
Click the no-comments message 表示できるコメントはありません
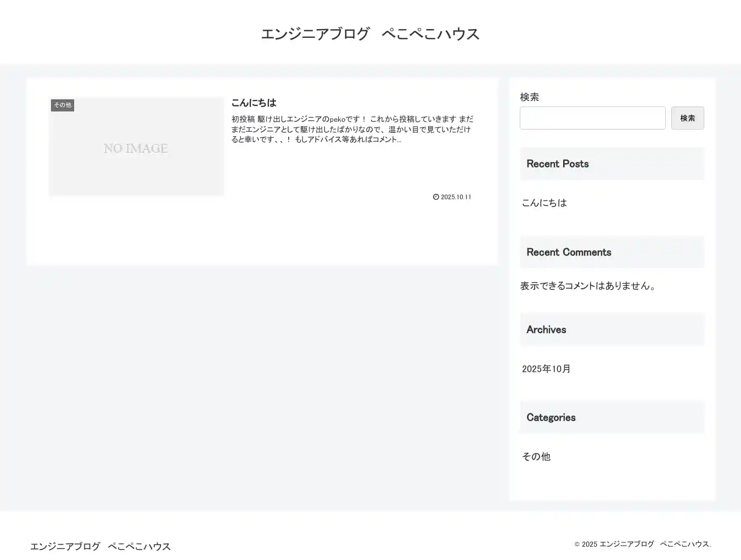pos(589,285)
